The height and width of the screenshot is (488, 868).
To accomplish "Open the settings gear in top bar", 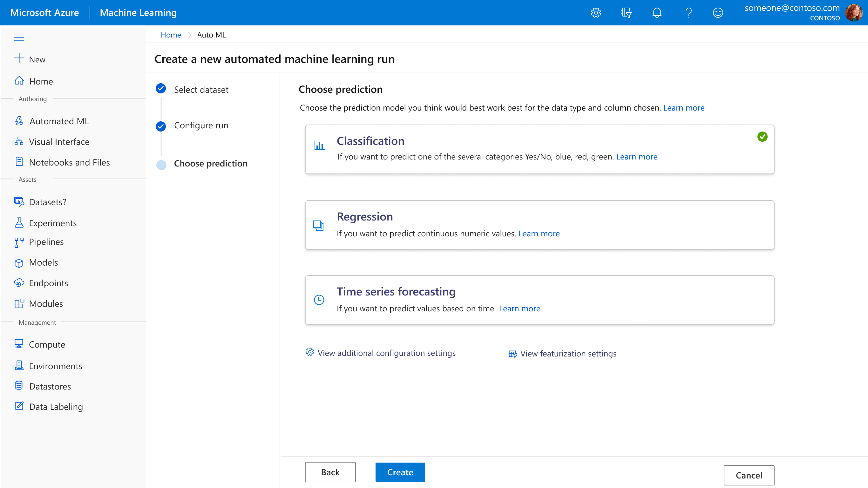I will click(x=596, y=13).
